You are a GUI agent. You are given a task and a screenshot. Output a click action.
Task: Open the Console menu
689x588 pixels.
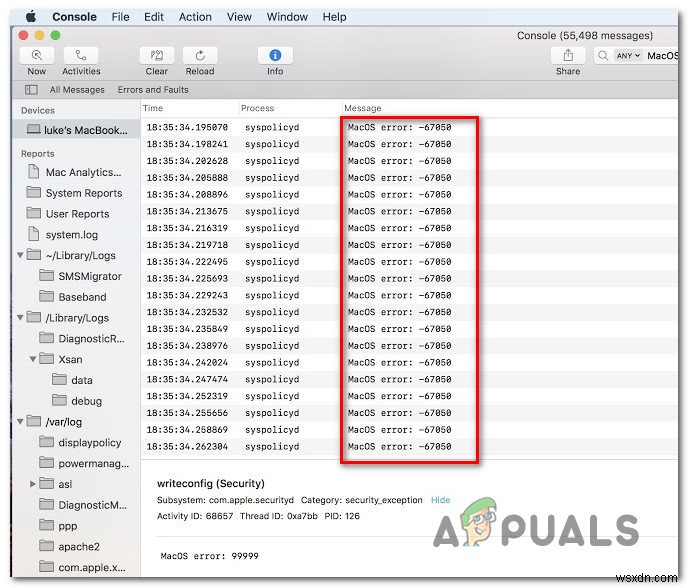[x=74, y=17]
